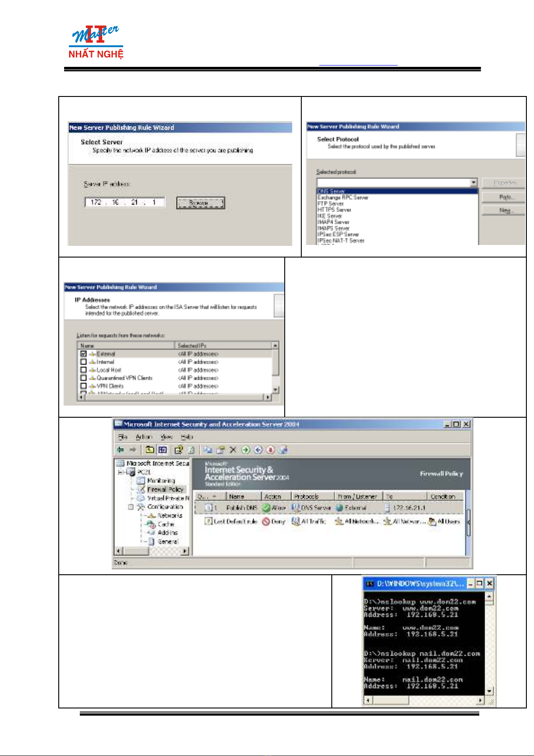534x756 pixels.
Task: Click the Help toolbar icon with question mark
Action: tap(178, 450)
